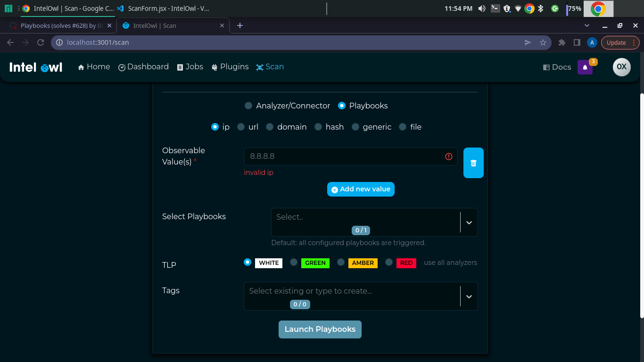Open the Docs link

(557, 67)
